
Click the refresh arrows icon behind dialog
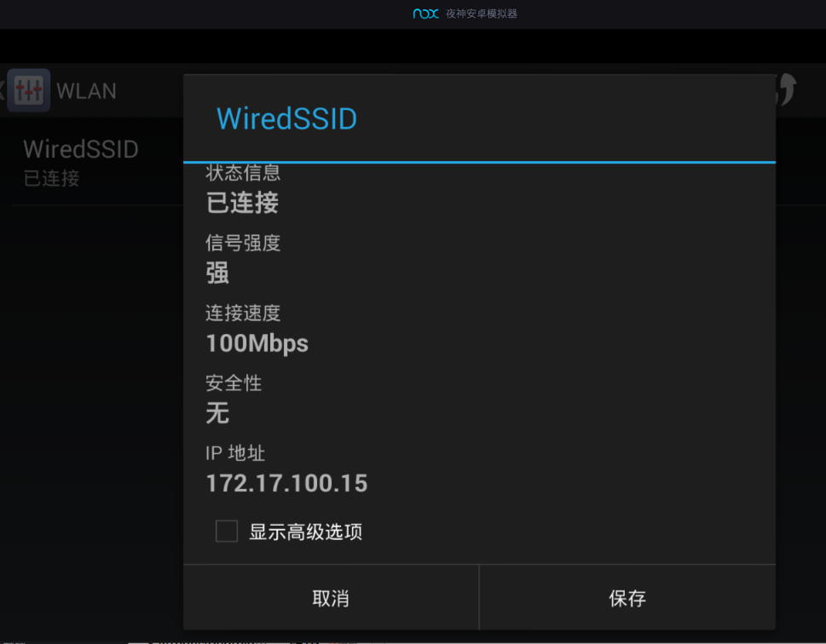click(x=786, y=89)
